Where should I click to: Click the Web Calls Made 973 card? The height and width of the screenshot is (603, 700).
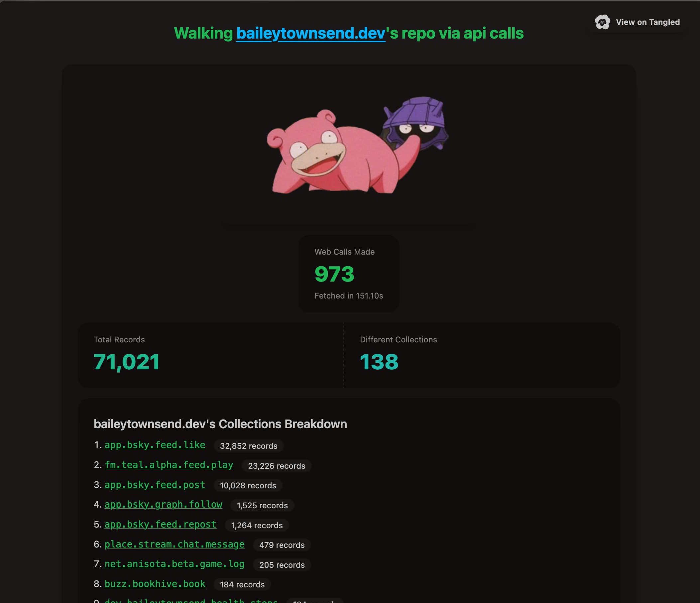click(x=348, y=274)
